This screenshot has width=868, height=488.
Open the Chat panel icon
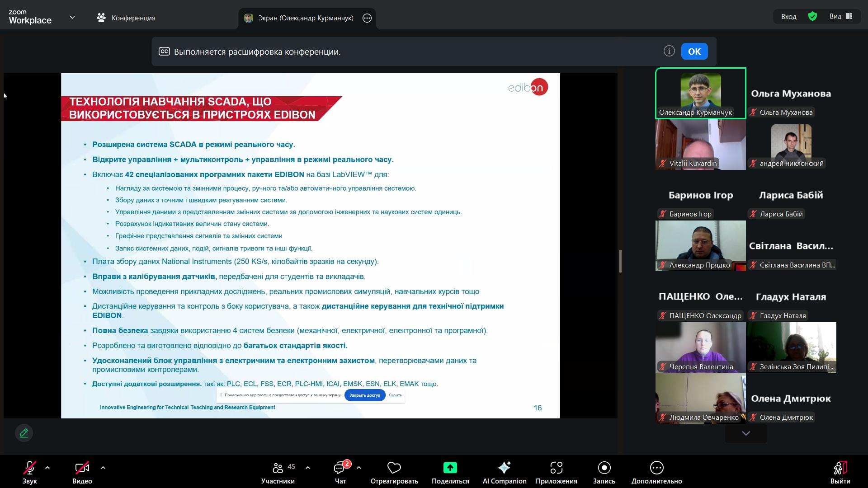(x=340, y=468)
